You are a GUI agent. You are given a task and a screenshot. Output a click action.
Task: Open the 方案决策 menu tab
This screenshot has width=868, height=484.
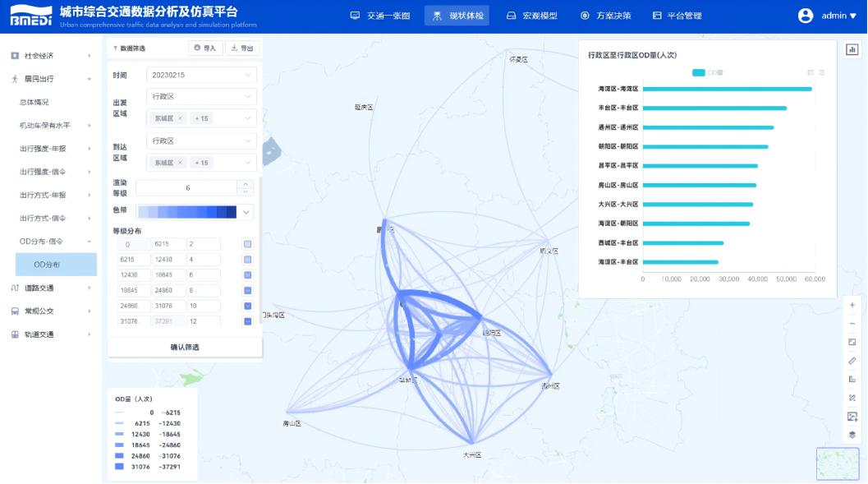(605, 16)
